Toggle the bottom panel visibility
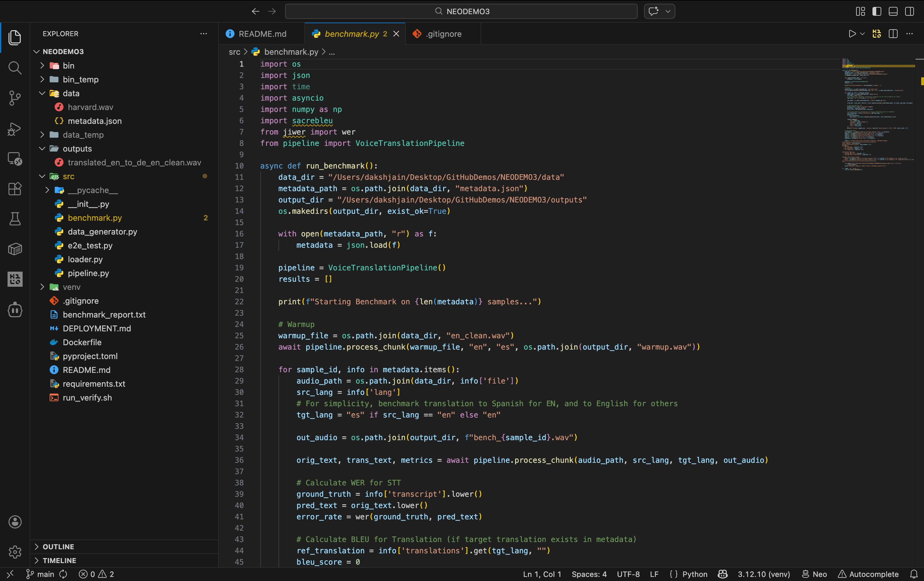This screenshot has height=581, width=924. click(893, 11)
